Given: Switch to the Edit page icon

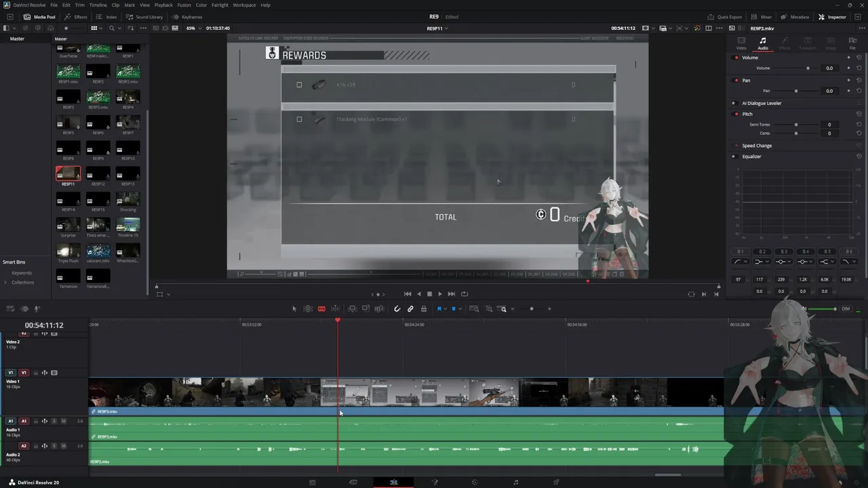Looking at the screenshot, I should [393, 483].
